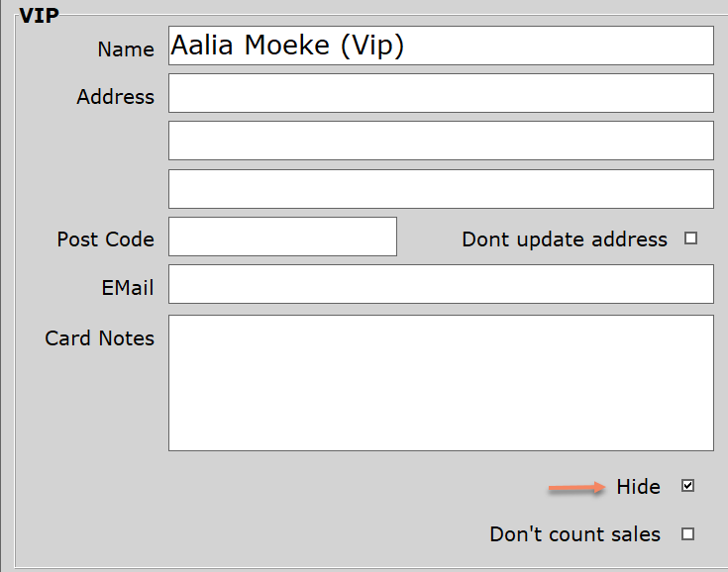
Task: Click the Address label text
Action: coord(116,97)
